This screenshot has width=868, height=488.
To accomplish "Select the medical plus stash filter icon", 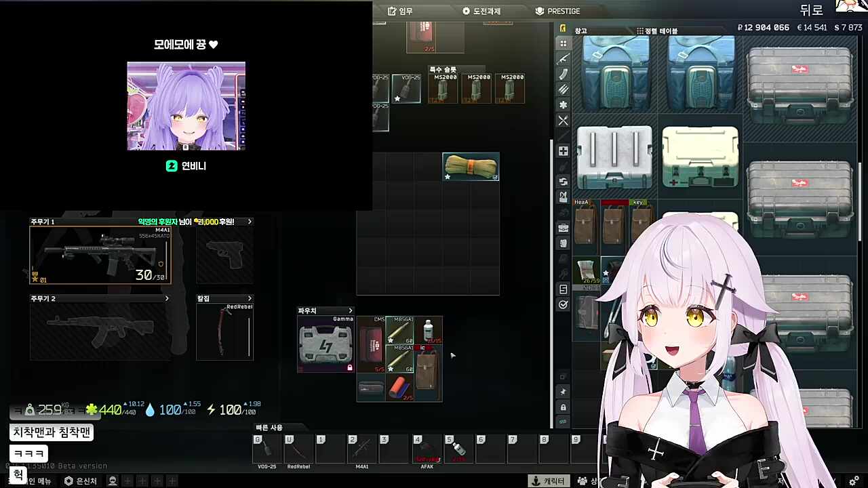I will (x=563, y=151).
